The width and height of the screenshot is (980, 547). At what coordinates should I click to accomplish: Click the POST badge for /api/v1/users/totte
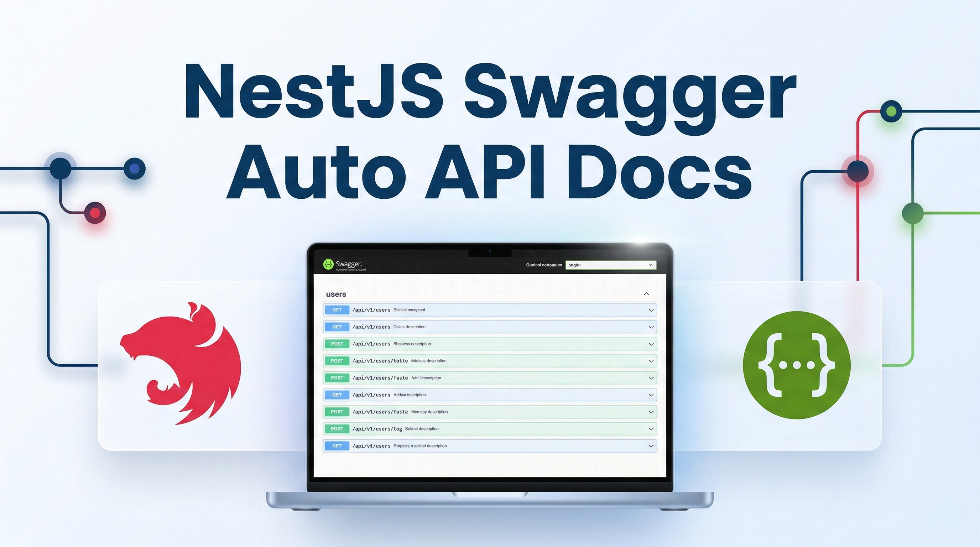[x=337, y=361]
